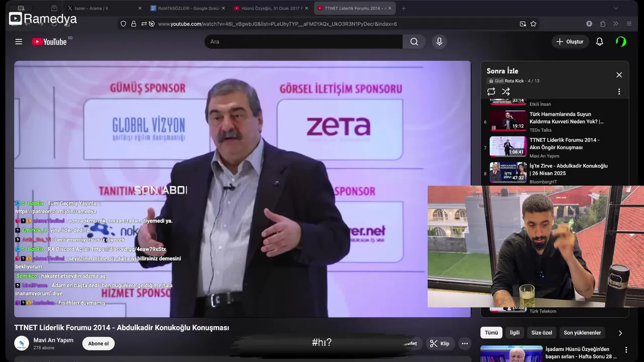Switch to Hüsnü Özyeğin, 31 Ocak 2017 tab
Screen dimensions: 644x362
click(x=271, y=8)
